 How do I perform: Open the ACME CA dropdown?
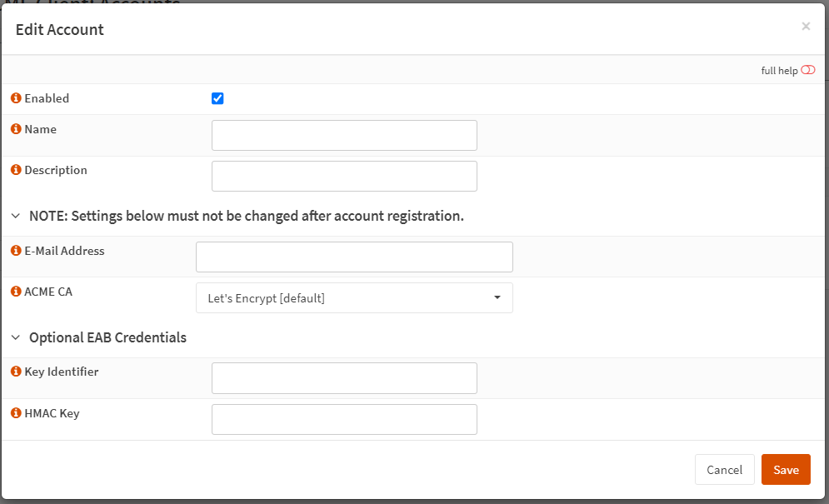354,298
